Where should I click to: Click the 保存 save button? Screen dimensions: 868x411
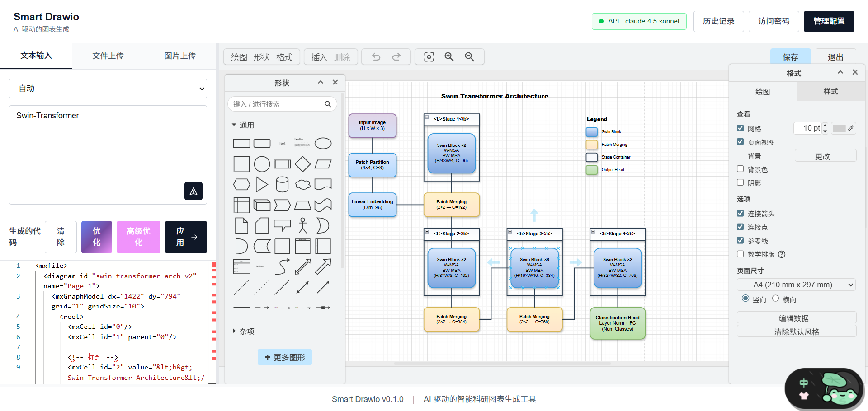pyautogui.click(x=790, y=57)
